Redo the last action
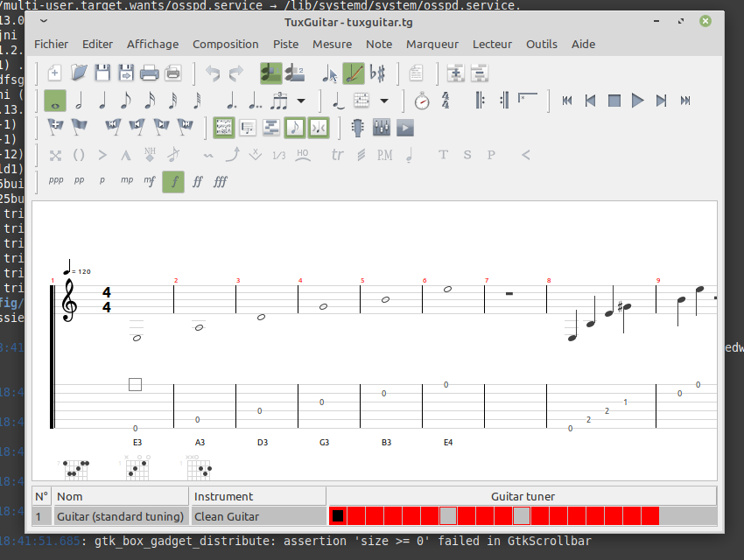The height and width of the screenshot is (560, 744). click(236, 73)
